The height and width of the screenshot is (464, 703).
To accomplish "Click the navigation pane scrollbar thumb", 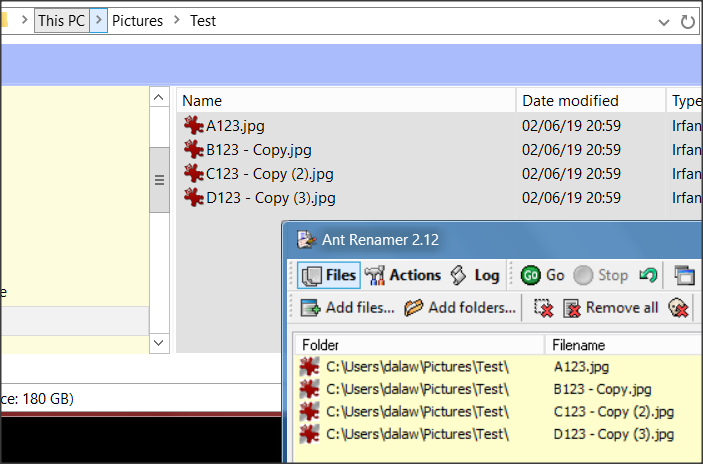I will tap(159, 180).
